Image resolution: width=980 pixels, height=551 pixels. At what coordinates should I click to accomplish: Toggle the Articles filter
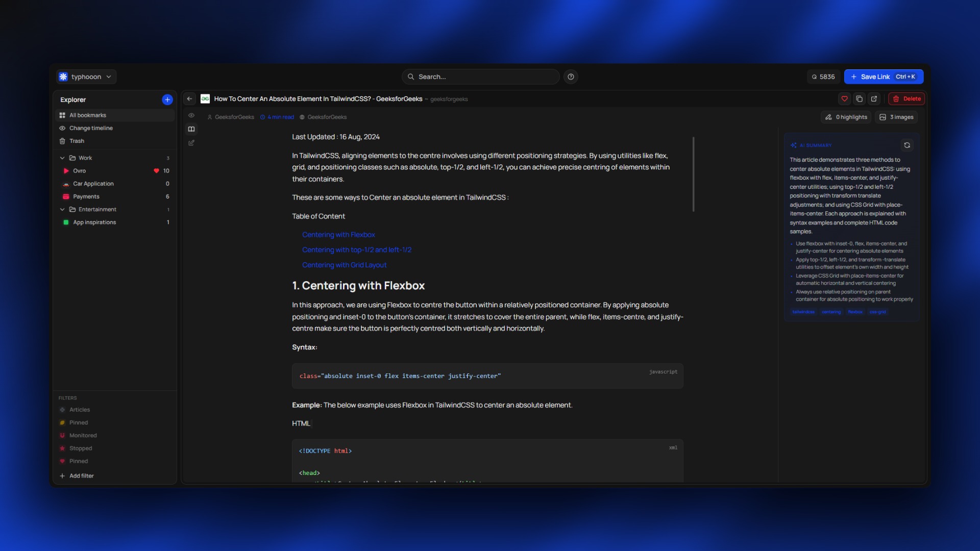coord(115,410)
